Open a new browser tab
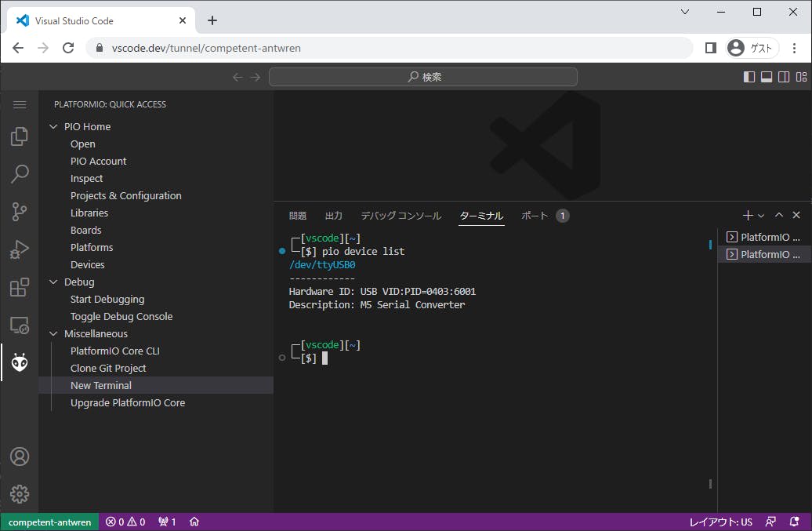Viewport: 812px width, 531px height. click(212, 20)
